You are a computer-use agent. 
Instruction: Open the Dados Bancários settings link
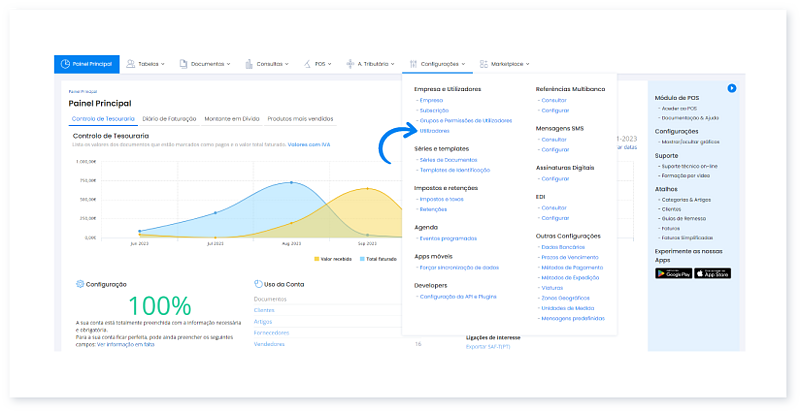pyautogui.click(x=561, y=246)
